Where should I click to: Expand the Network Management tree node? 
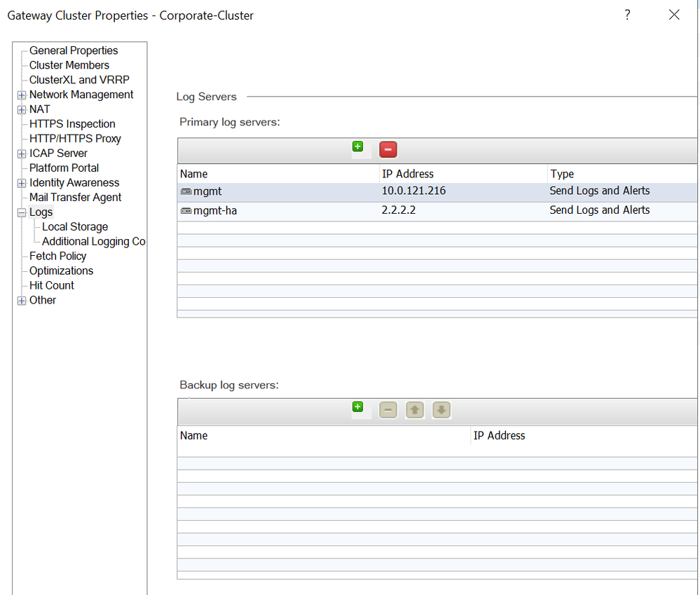[x=22, y=95]
